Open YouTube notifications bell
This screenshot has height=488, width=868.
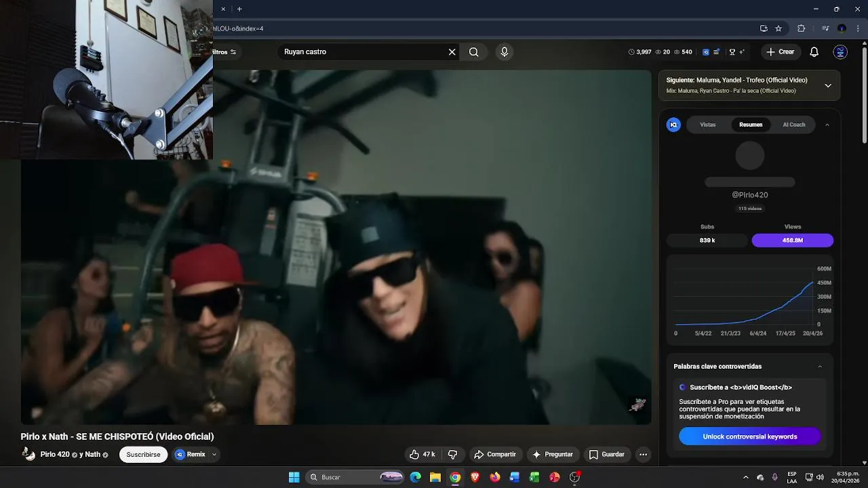click(814, 52)
